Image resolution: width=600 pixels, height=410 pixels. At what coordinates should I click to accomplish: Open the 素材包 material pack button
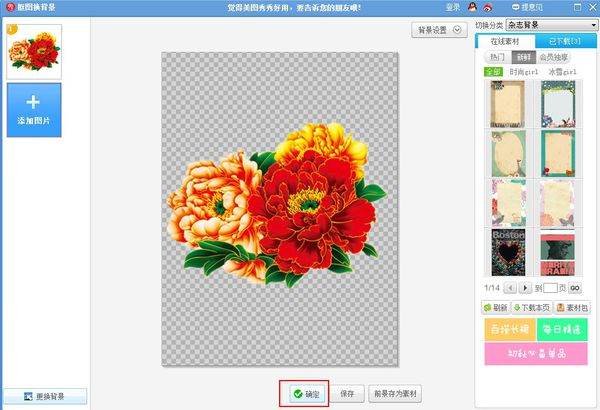[x=572, y=307]
